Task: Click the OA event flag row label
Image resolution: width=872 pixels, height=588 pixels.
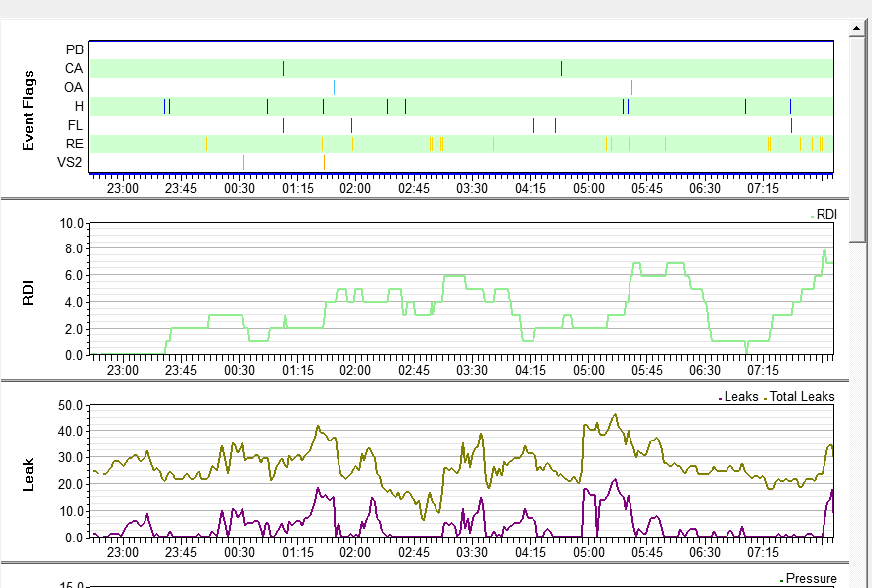Action: click(74, 87)
